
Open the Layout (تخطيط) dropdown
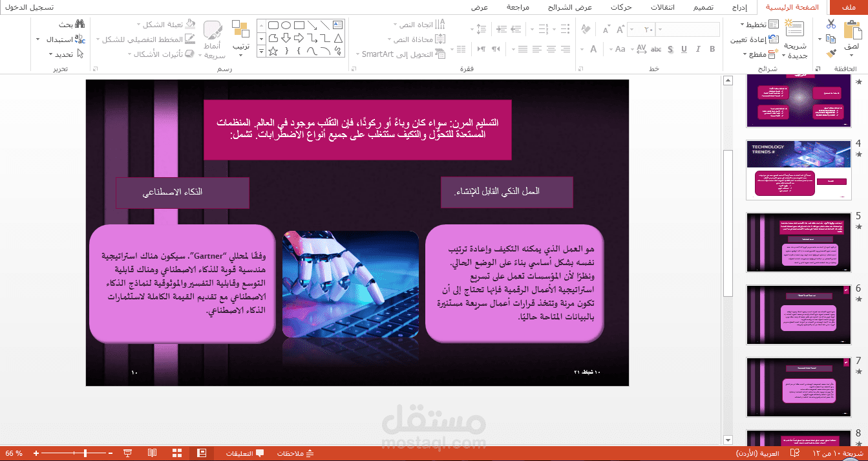point(759,24)
